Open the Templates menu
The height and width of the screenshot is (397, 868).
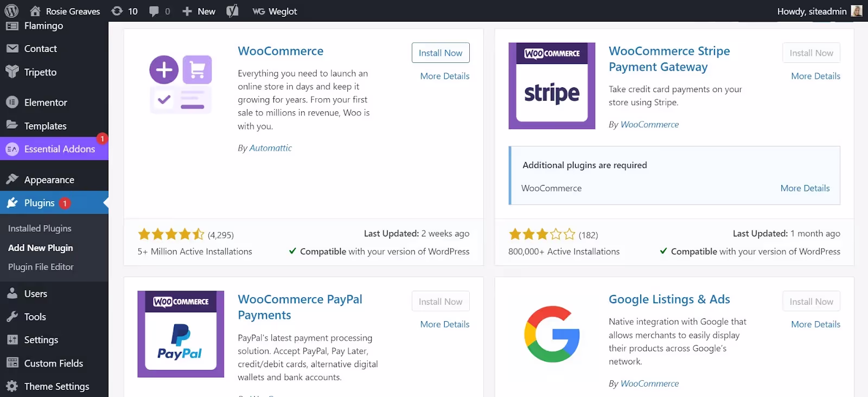(x=46, y=126)
